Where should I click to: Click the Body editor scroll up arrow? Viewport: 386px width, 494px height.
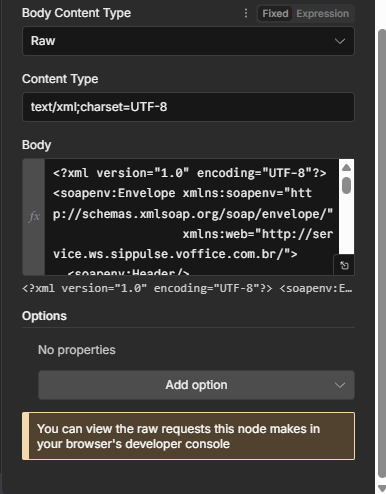pos(347,167)
